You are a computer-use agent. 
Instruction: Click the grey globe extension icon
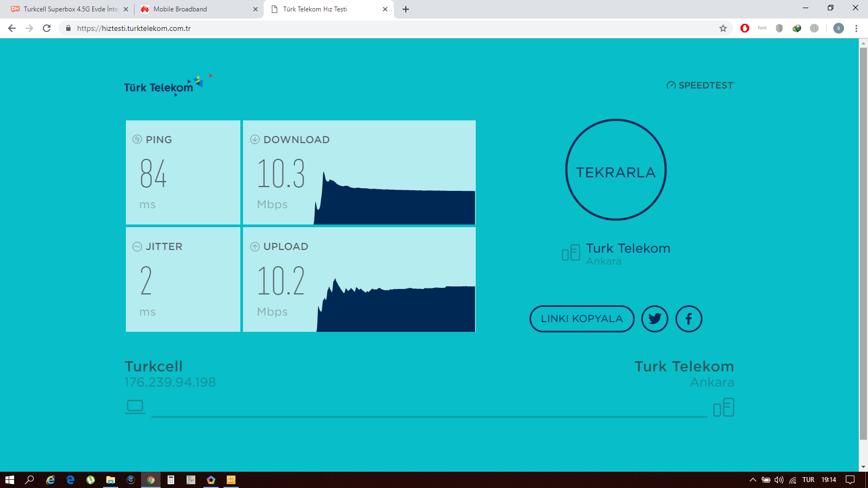pyautogui.click(x=814, y=28)
